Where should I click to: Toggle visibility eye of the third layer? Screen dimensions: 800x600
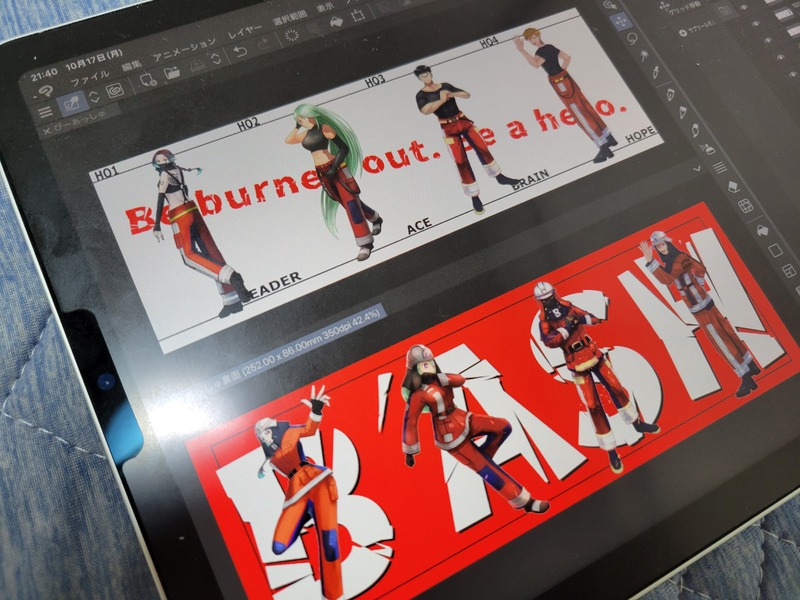tap(767, 40)
